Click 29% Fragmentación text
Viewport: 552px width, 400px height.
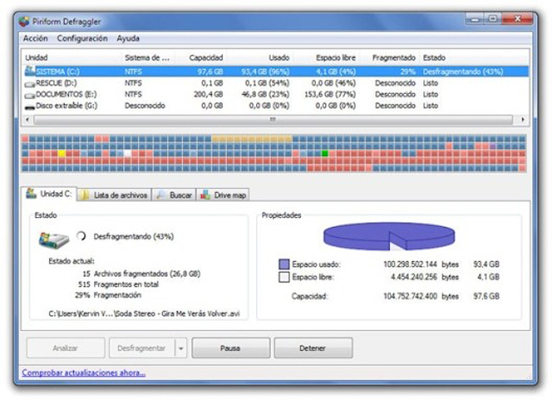point(108,295)
